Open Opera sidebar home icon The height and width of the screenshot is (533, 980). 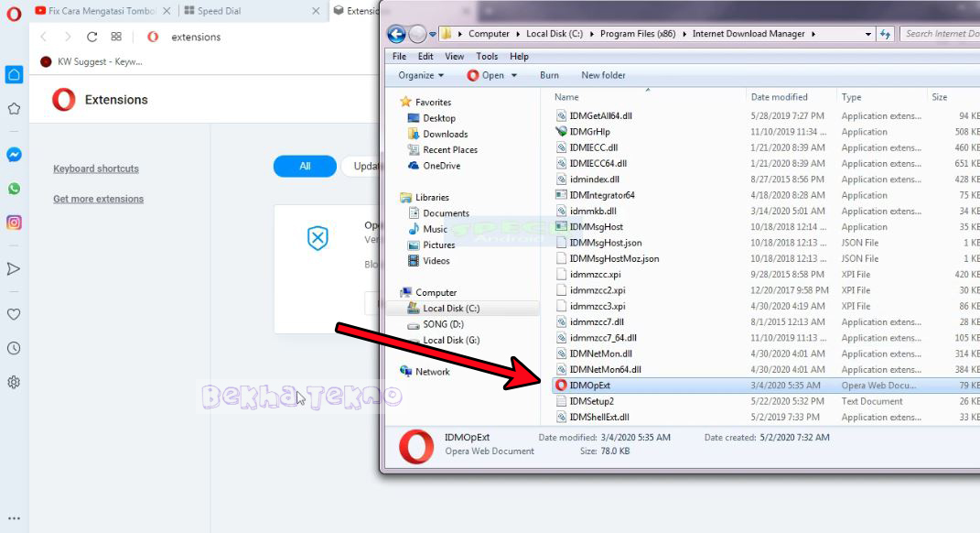click(14, 74)
